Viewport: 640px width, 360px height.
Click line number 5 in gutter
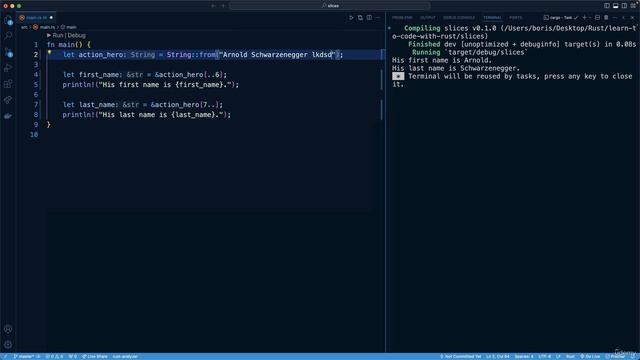click(36, 85)
